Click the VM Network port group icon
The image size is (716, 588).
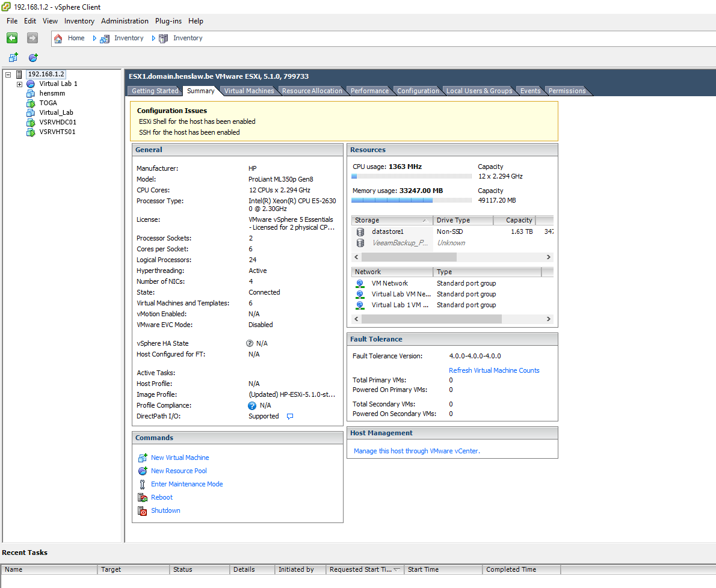359,283
